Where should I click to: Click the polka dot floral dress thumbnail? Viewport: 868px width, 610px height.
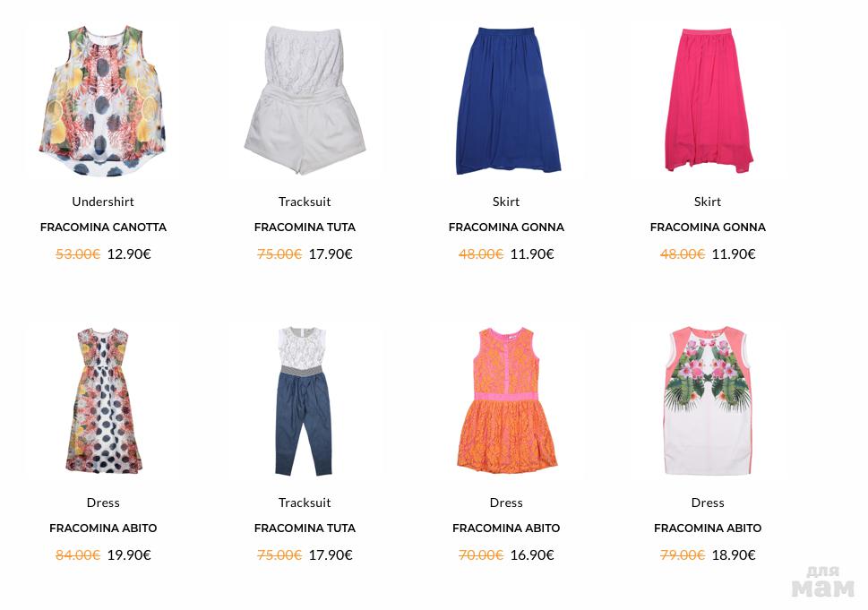[x=103, y=400]
